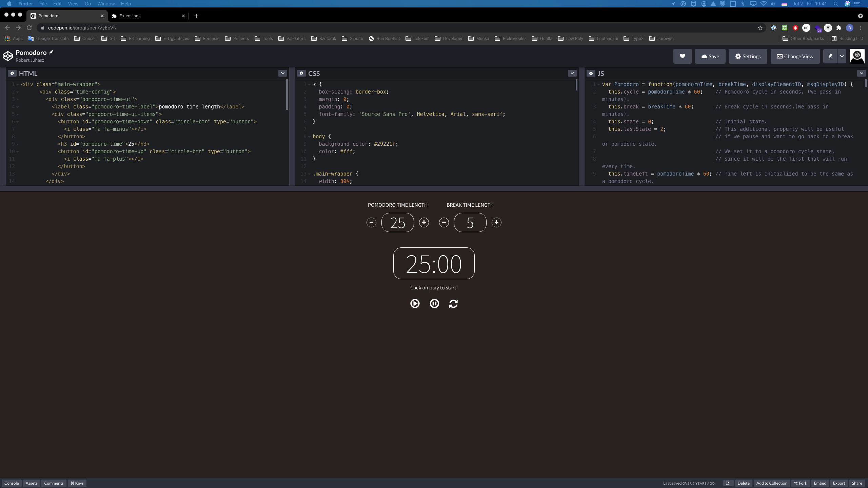
Task: Share this pen
Action: click(857, 483)
